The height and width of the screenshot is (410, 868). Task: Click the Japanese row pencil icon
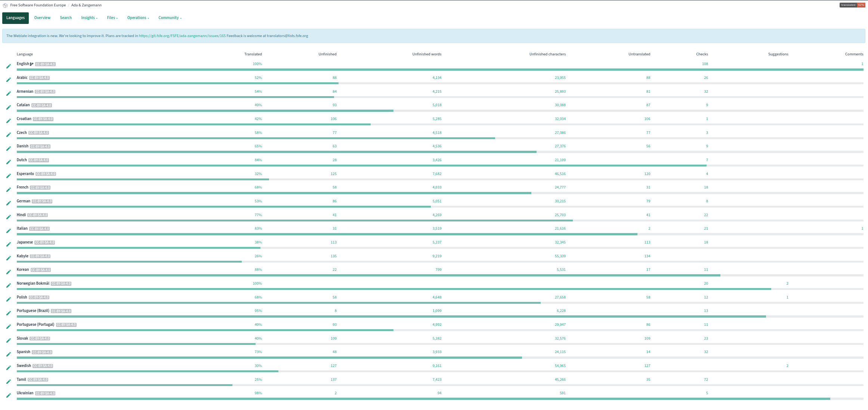[9, 244]
